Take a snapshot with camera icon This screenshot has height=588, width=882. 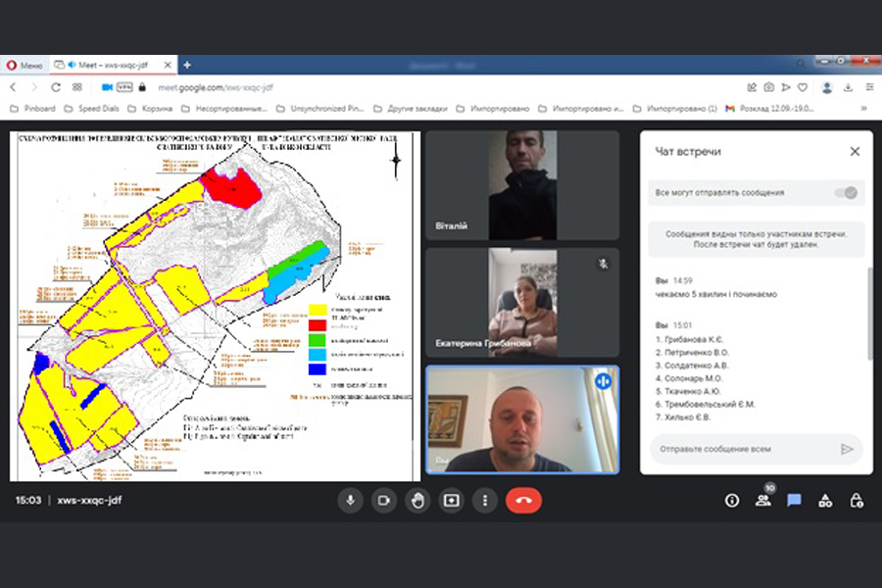(x=769, y=87)
